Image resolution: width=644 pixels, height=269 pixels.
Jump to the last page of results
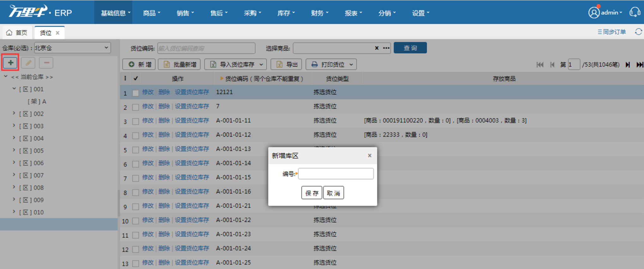pos(640,64)
